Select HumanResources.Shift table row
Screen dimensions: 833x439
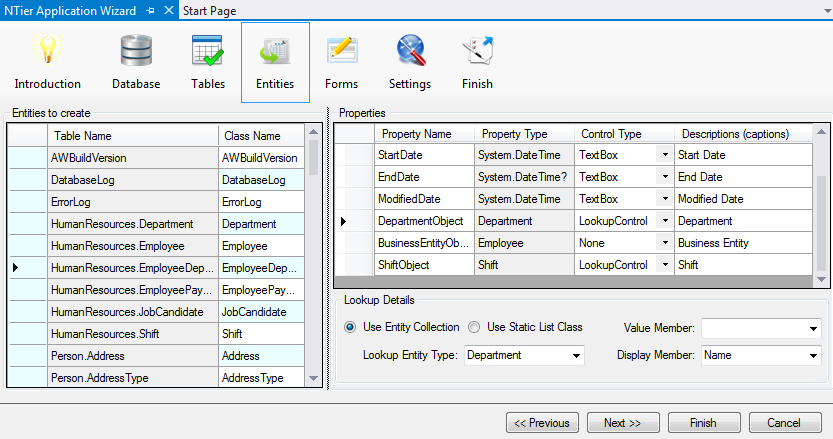pos(133,334)
